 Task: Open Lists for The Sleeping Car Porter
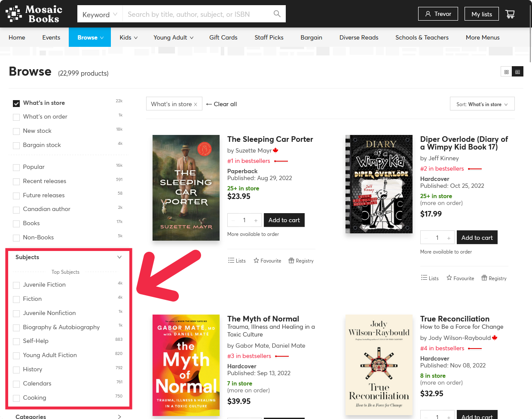point(237,261)
